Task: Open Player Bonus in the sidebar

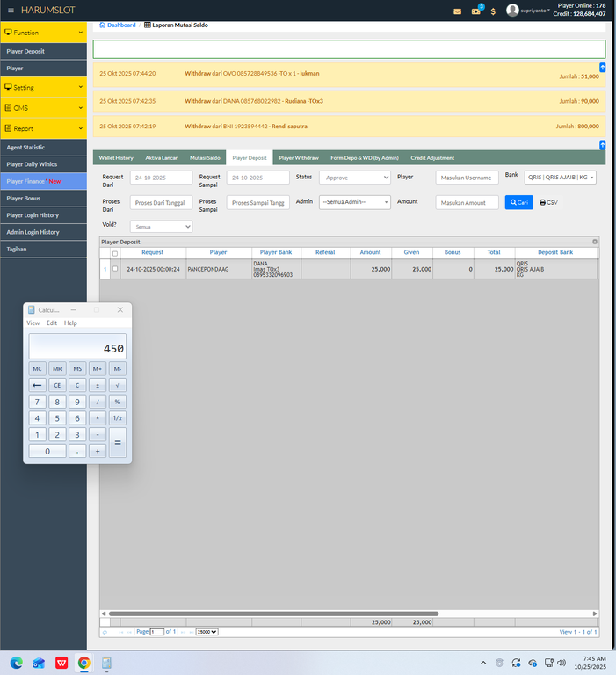Action: pyautogui.click(x=43, y=198)
